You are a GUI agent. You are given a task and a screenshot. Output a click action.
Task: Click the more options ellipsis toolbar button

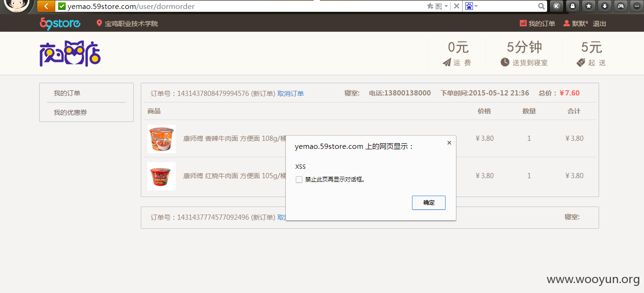coord(637,6)
